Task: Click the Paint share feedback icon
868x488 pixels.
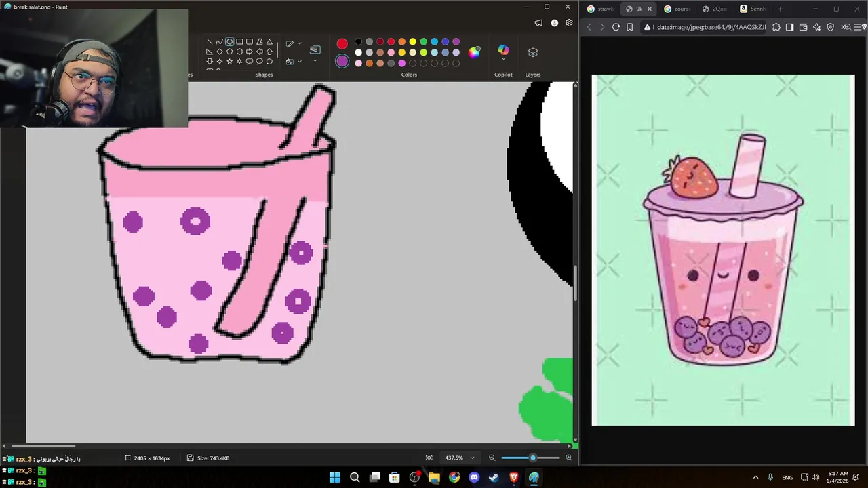Action: coord(538,23)
